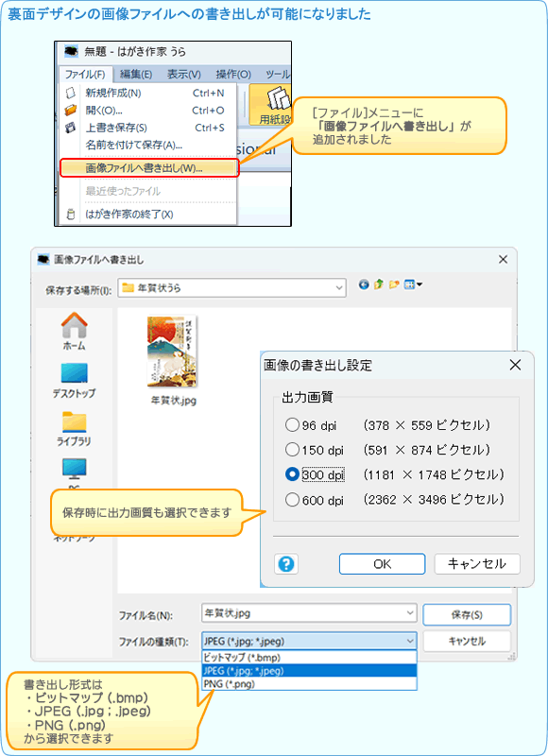
Task: Open the 表示(V) menu
Action: [x=183, y=75]
